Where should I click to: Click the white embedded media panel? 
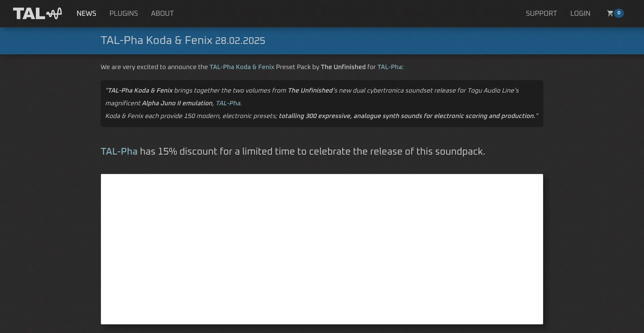pos(322,249)
